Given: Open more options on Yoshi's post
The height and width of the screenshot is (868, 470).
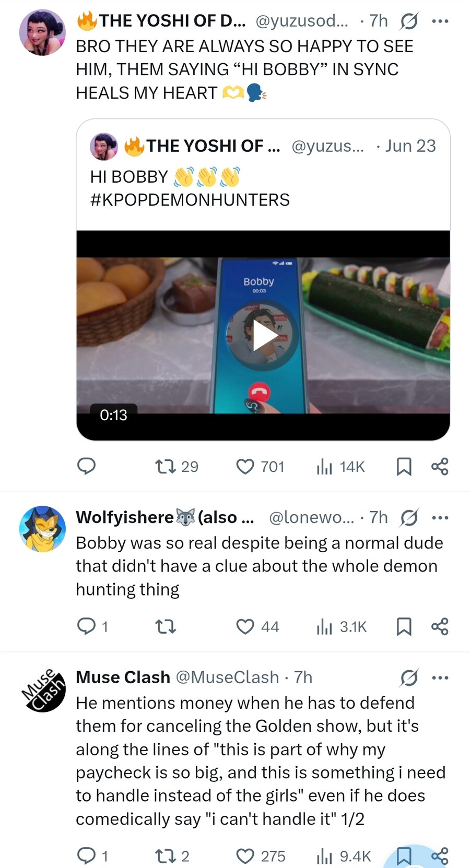Looking at the screenshot, I should (x=440, y=21).
